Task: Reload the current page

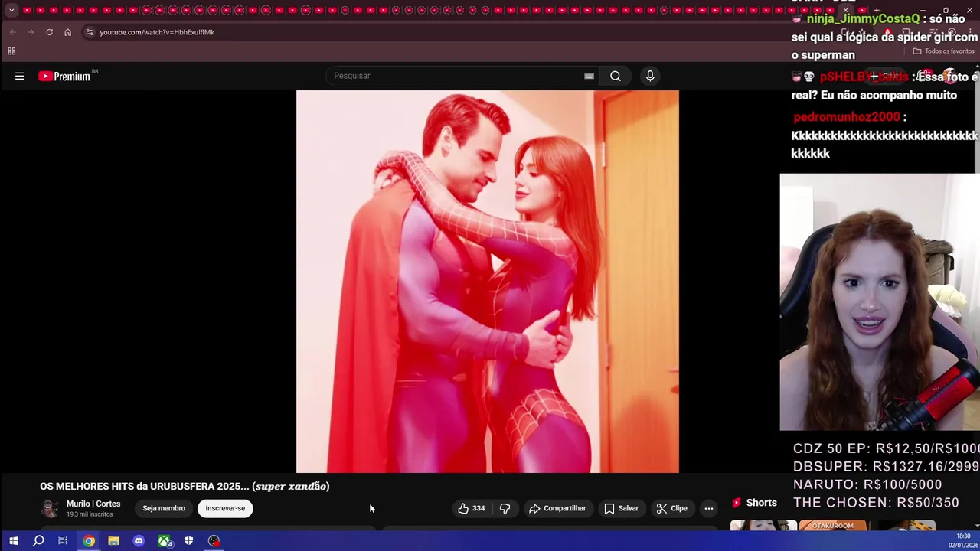Action: (x=49, y=32)
